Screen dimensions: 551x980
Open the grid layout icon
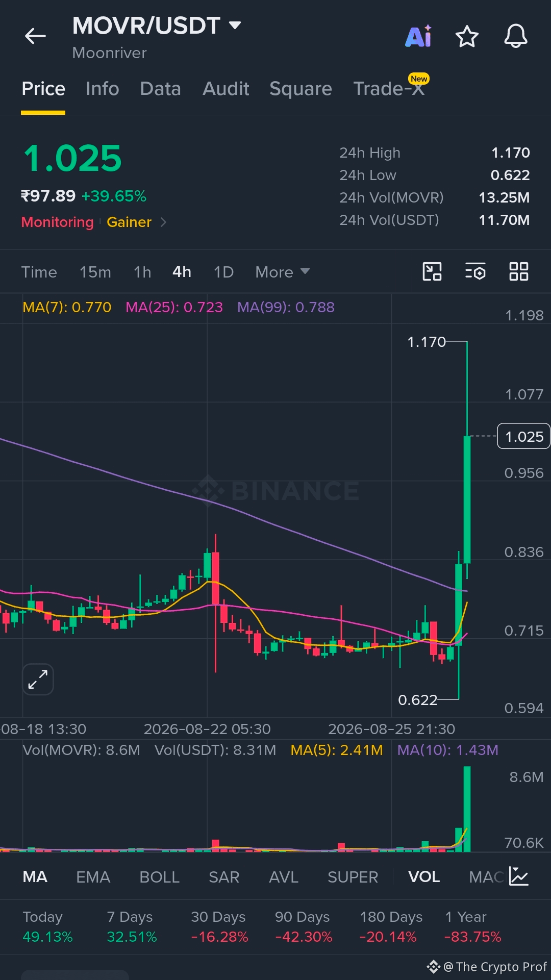click(x=519, y=271)
